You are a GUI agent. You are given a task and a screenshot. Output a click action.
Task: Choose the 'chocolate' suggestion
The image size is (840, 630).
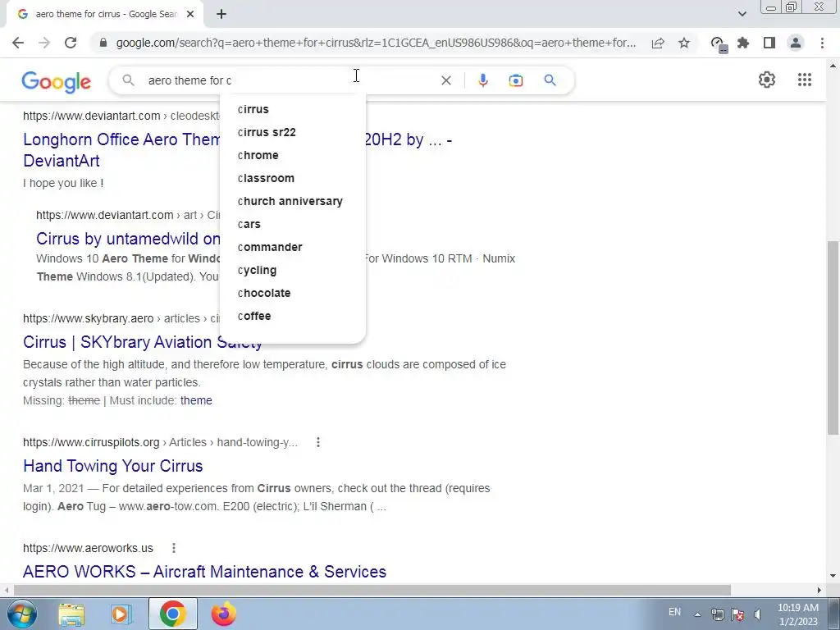click(x=293, y=294)
